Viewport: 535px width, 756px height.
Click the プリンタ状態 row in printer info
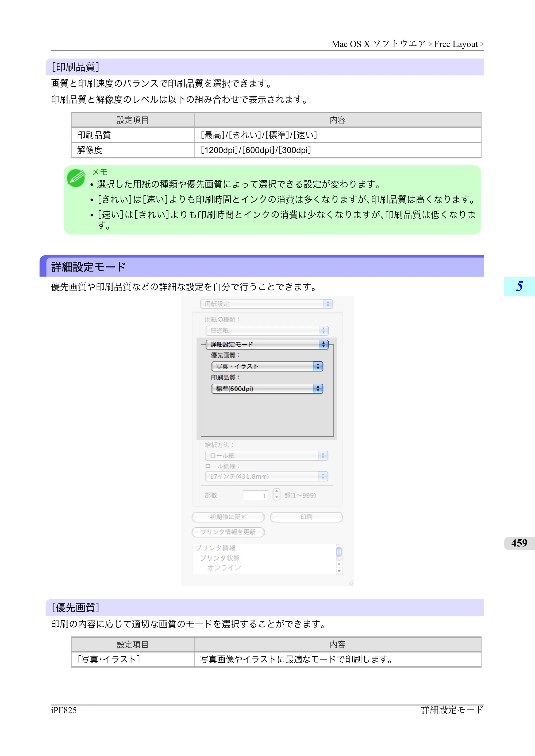click(x=220, y=558)
